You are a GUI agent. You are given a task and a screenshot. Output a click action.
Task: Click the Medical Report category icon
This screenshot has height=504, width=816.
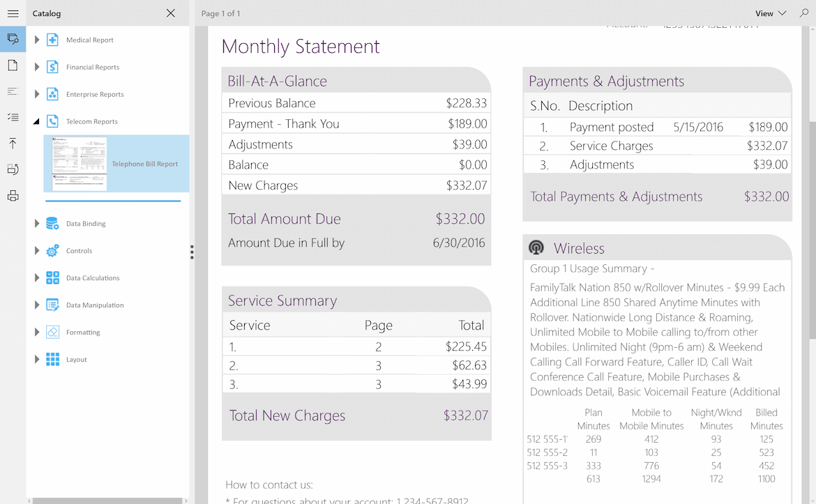click(52, 40)
